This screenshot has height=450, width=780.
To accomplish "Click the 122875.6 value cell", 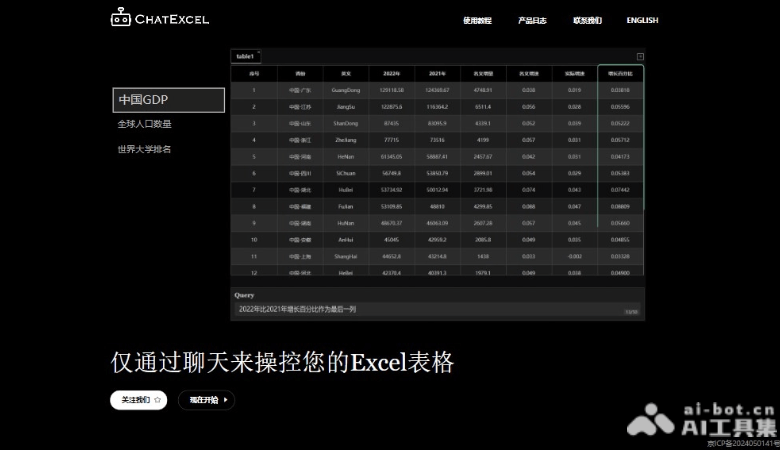I will [391, 107].
